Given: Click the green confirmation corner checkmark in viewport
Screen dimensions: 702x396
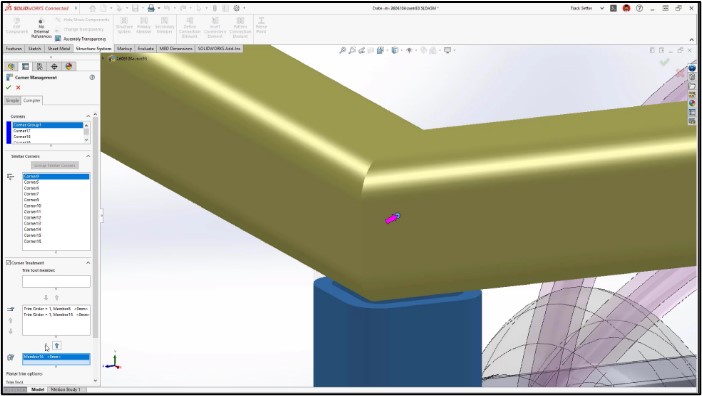Looking at the screenshot, I should pos(664,62).
